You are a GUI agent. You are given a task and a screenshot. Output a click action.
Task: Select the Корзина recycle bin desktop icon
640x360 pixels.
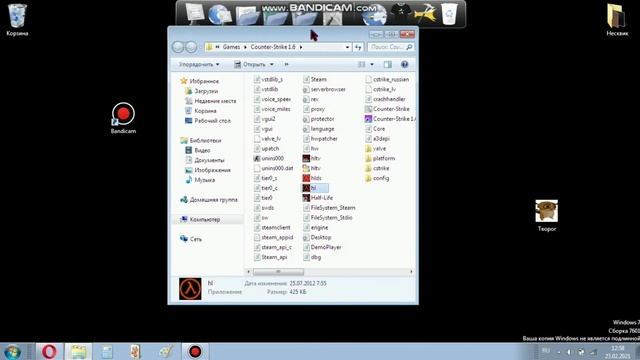(17, 20)
